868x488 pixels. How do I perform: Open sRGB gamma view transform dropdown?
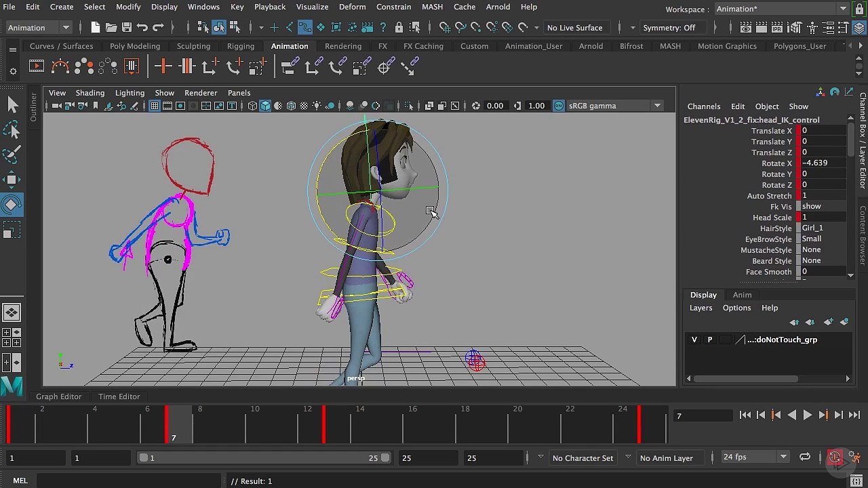[614, 106]
